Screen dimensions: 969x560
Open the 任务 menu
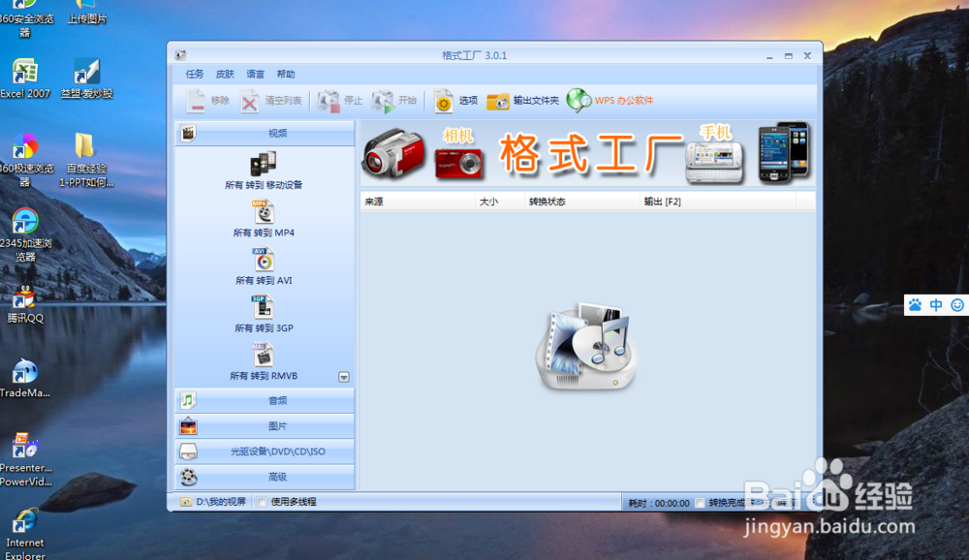coord(195,75)
